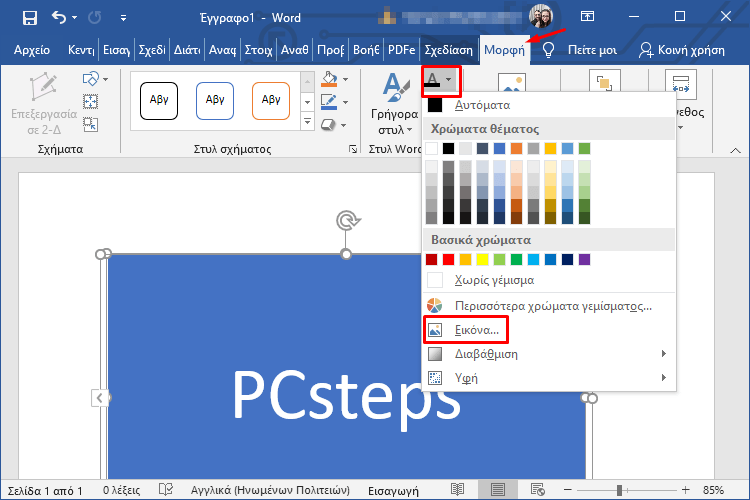The height and width of the screenshot is (500, 750).
Task: Toggle Εισαγωγή insert mode in status bar
Action: pyautogui.click(x=393, y=490)
